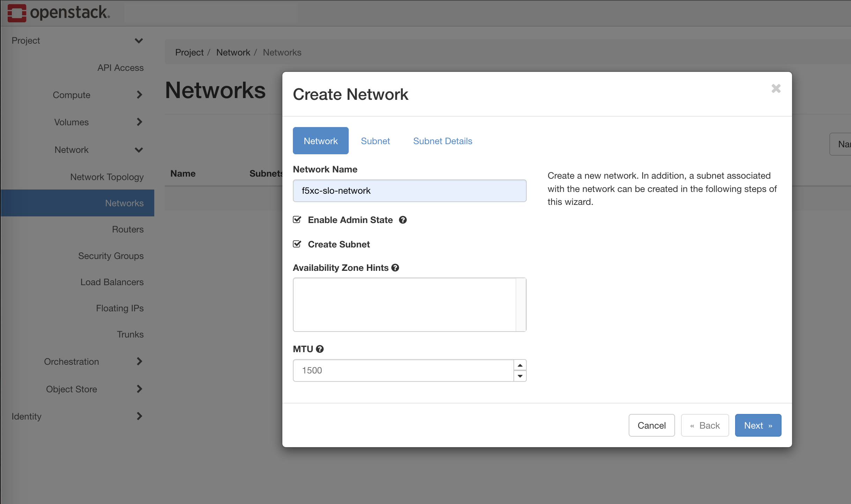Uncheck Enable Admin State
The image size is (851, 504).
297,220
